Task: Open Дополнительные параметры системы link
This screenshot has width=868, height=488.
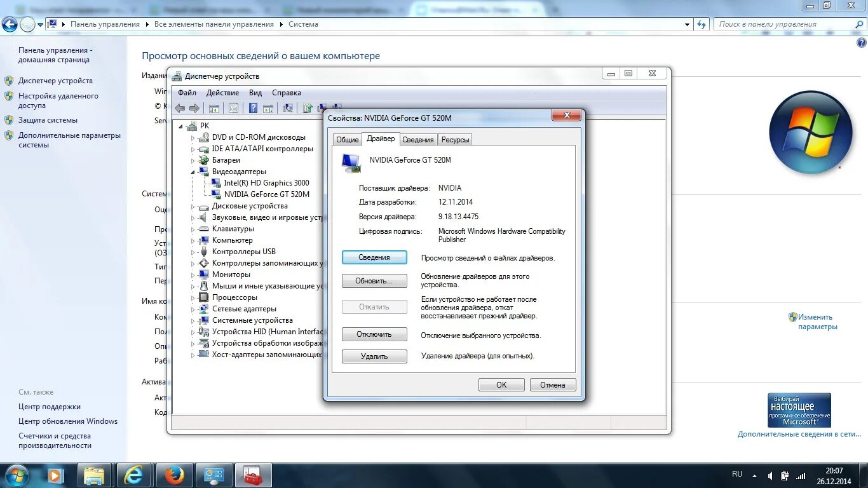Action: [69, 140]
